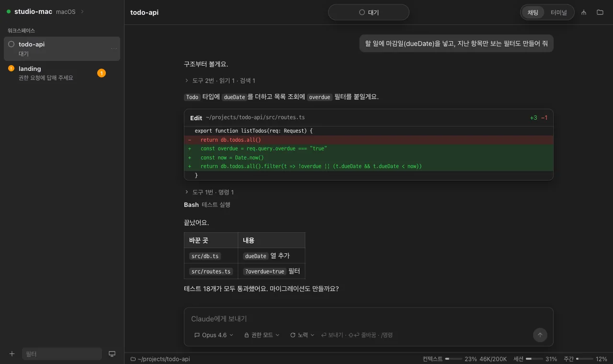Switch to the 채팅 tab
The image size is (613, 364).
click(x=533, y=12)
